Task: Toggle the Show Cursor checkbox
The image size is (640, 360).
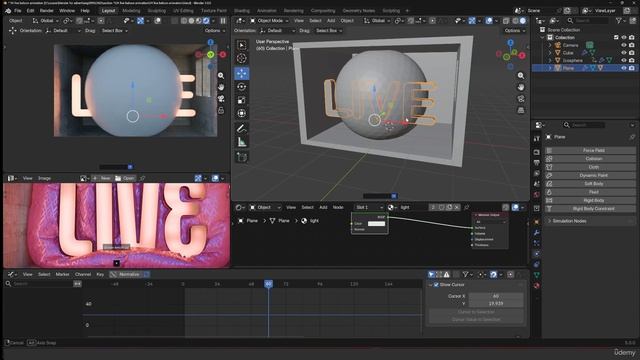Action: point(436,284)
